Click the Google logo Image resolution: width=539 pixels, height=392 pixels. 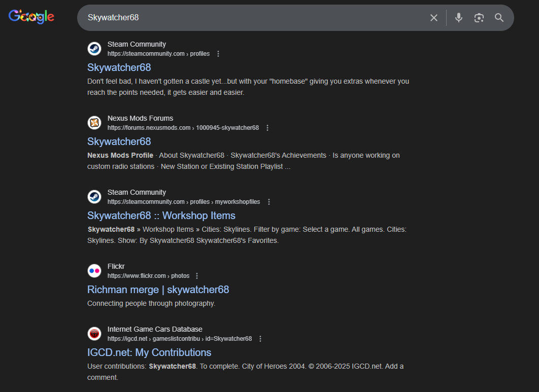pyautogui.click(x=31, y=17)
